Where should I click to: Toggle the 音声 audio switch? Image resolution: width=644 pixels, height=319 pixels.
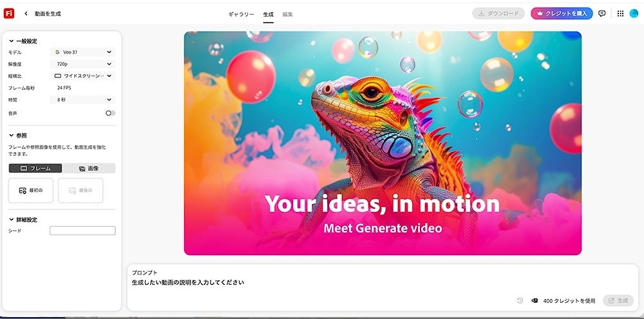coord(110,113)
